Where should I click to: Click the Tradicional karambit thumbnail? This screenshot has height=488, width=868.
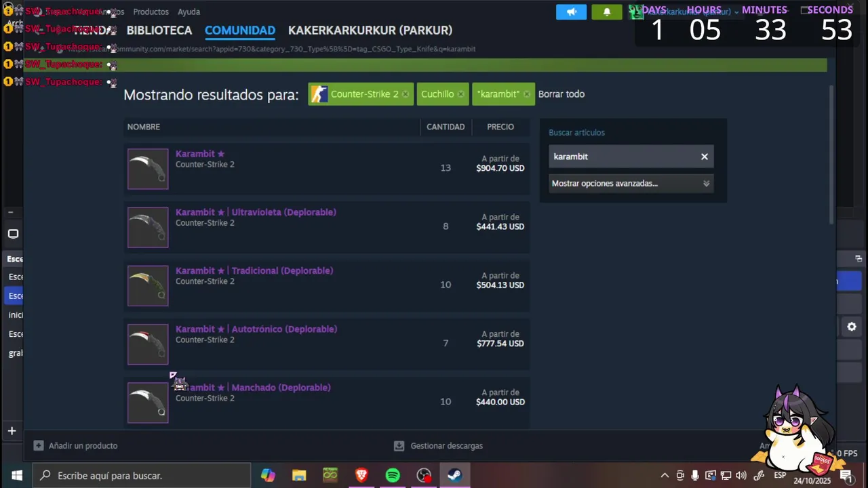click(x=148, y=285)
